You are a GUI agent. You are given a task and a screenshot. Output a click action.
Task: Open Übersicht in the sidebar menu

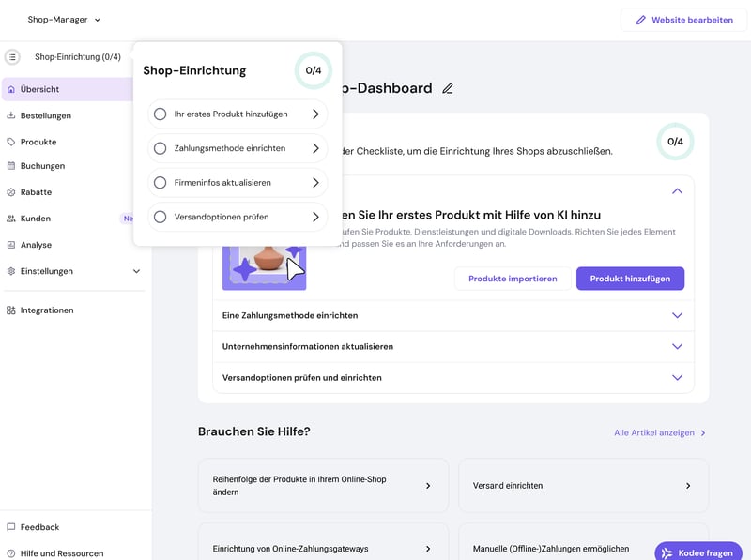(x=40, y=90)
